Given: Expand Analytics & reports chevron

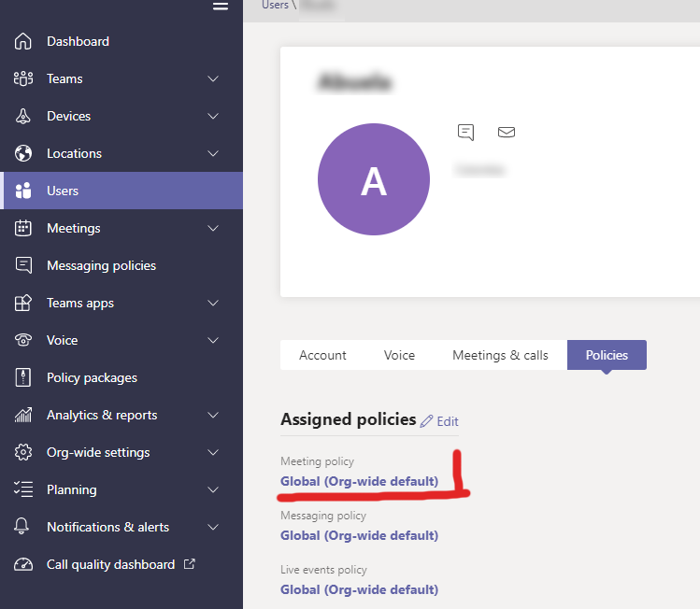Looking at the screenshot, I should 213,415.
